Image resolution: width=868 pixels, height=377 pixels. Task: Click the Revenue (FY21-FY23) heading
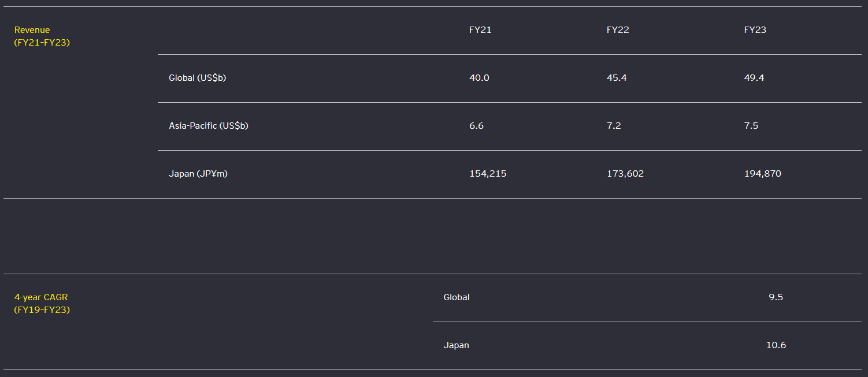42,36
